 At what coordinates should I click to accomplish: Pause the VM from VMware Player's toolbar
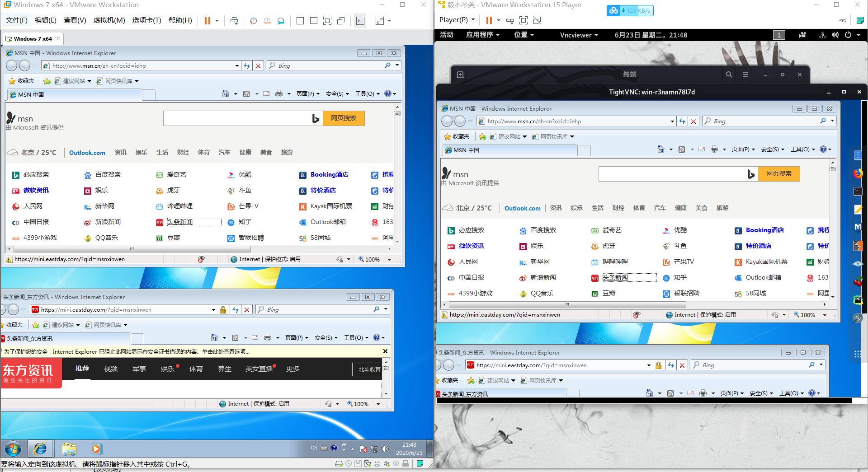[489, 20]
